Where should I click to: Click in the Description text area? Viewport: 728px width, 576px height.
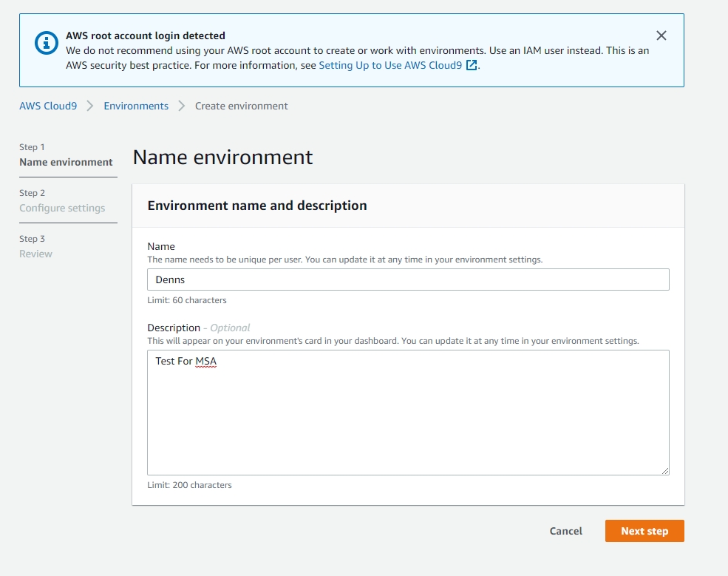pos(408,413)
